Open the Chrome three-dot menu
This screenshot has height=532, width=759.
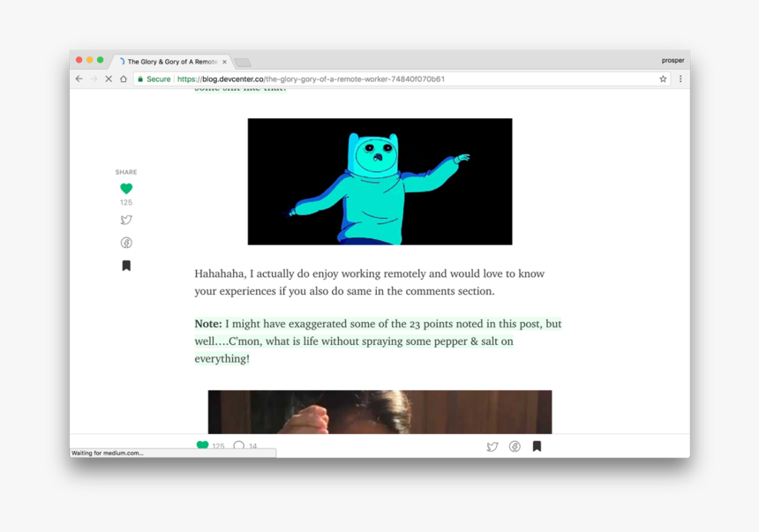(680, 79)
